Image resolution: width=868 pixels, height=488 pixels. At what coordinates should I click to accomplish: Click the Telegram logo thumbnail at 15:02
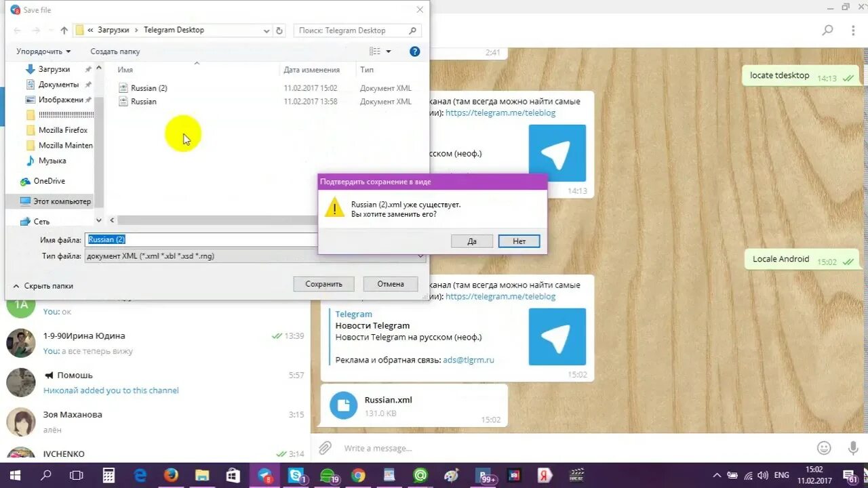click(x=557, y=337)
